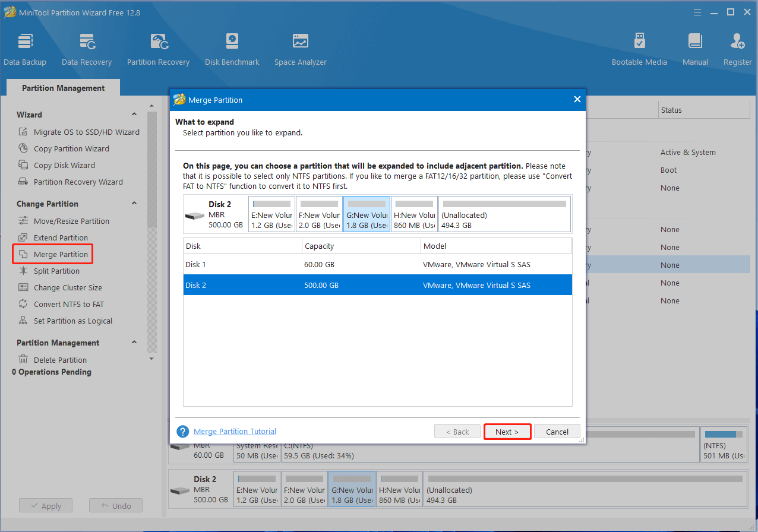Viewport: 758px width, 532px height.
Task: Click the 'Boot' status cell
Action: point(668,170)
